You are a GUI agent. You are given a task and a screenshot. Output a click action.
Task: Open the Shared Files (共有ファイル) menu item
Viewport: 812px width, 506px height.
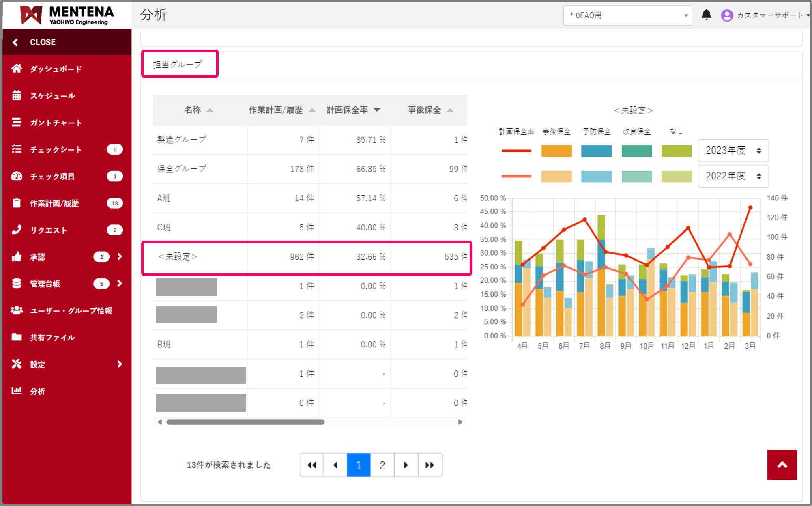coord(52,337)
